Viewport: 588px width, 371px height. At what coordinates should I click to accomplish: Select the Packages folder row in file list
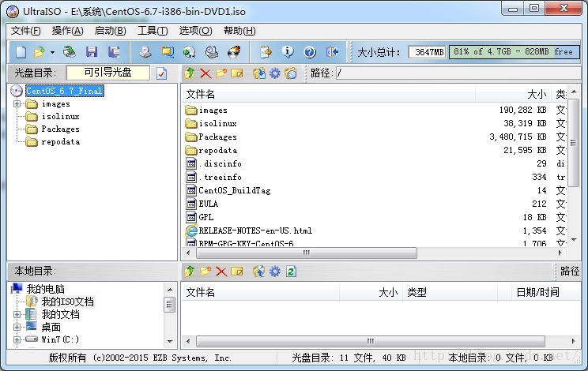coord(375,137)
